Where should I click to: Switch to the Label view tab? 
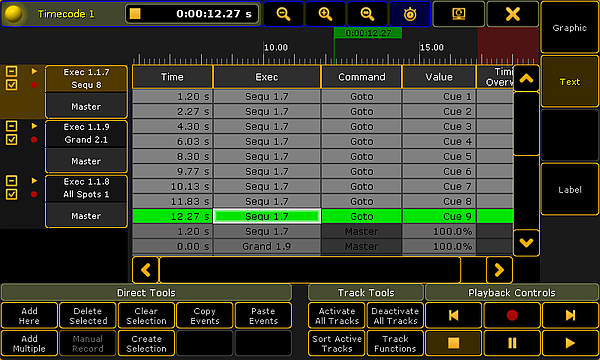point(569,190)
